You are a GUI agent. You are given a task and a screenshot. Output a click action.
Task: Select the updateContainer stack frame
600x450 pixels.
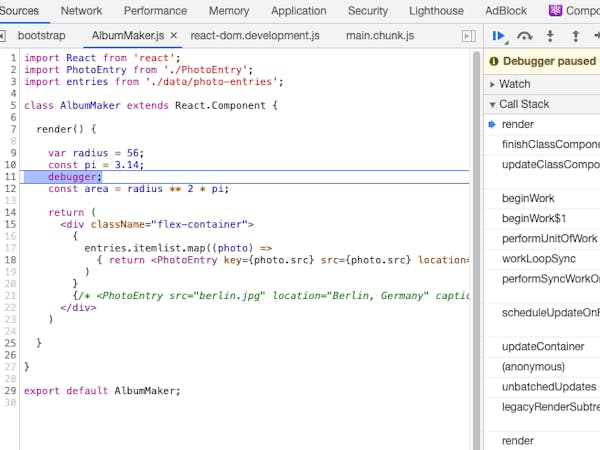tap(542, 347)
